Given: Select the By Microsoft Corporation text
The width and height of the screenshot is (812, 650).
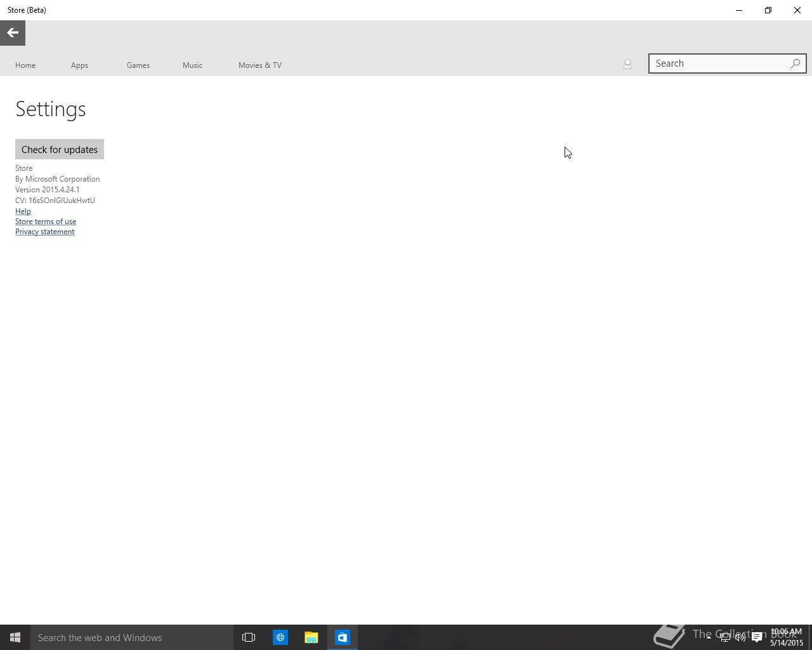Looking at the screenshot, I should pyautogui.click(x=57, y=179).
